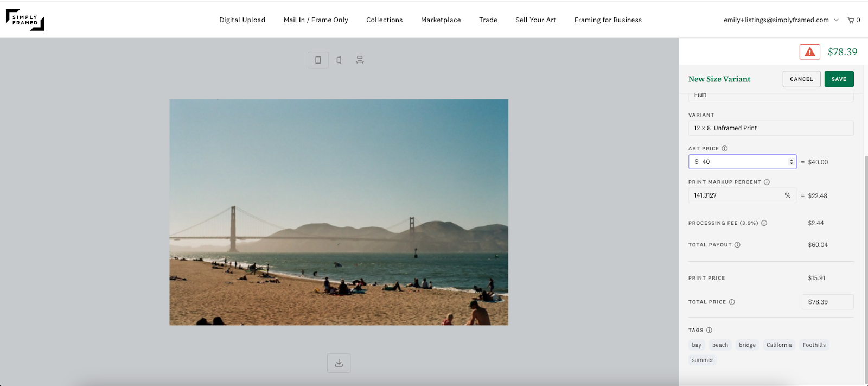Switch to the angled side preview view
868x386 pixels.
pos(339,60)
